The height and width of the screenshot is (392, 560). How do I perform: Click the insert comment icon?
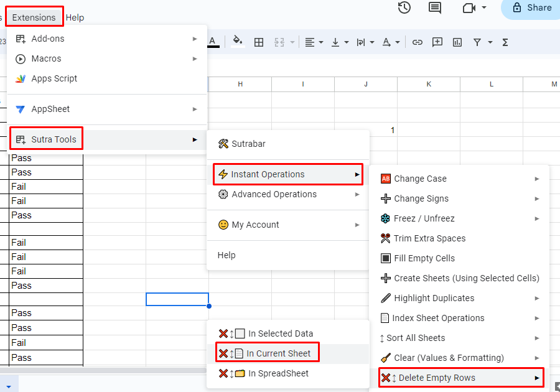(x=437, y=42)
